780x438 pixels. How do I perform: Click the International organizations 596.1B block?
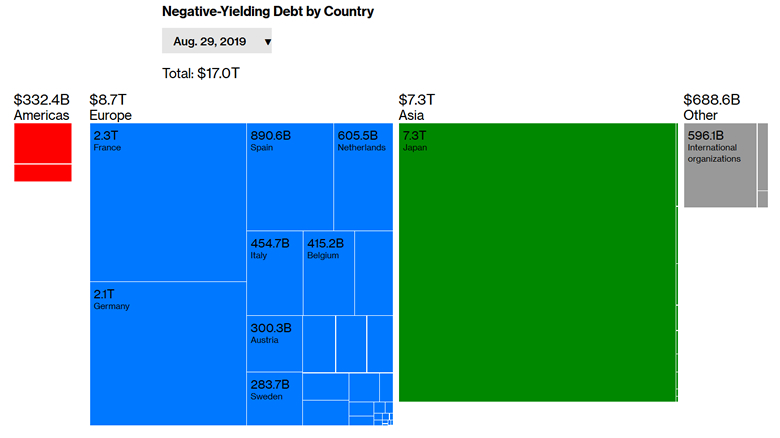pyautogui.click(x=719, y=165)
